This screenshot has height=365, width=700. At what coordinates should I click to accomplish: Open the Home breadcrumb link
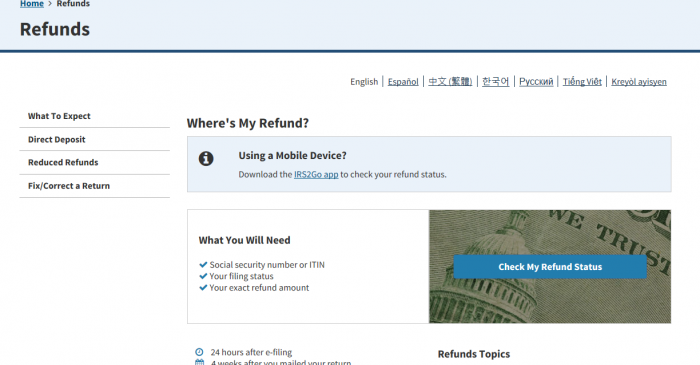click(x=32, y=4)
